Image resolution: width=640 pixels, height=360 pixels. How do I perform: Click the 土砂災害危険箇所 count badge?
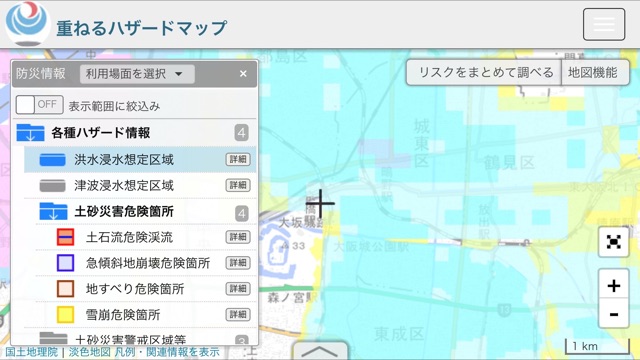pyautogui.click(x=241, y=213)
